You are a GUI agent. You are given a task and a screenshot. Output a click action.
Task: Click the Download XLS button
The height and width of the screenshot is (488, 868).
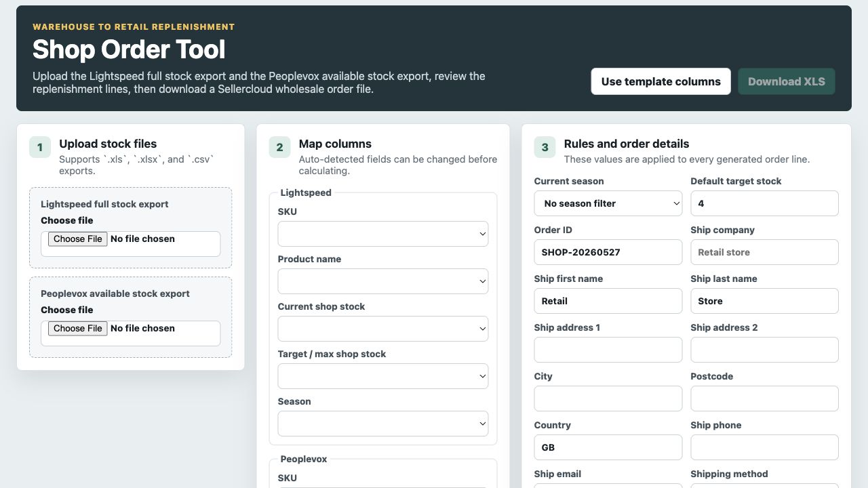[x=787, y=81]
